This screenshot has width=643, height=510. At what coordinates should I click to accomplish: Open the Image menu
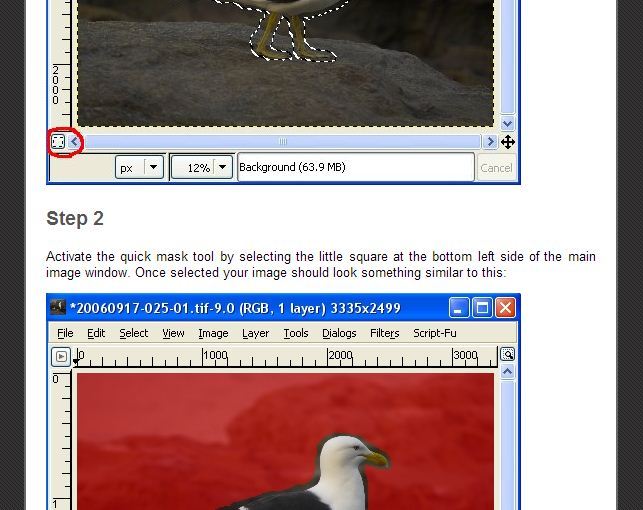click(213, 333)
